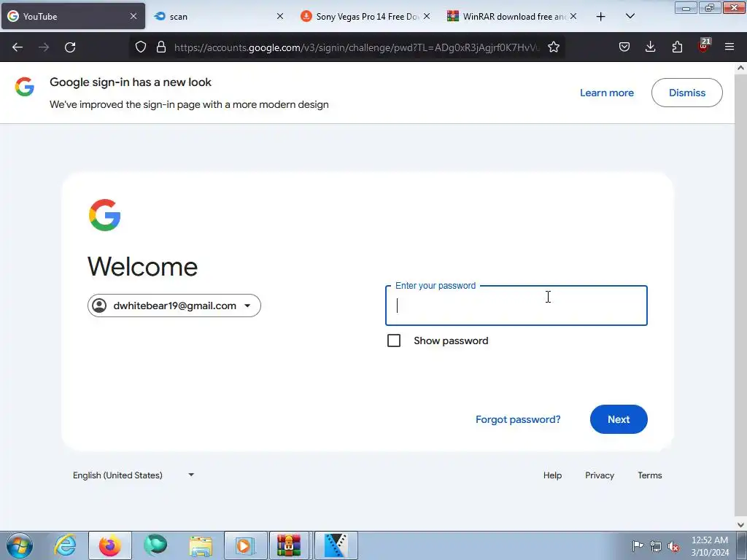Open the taskbar clock showing 12:52 AM
Image resolution: width=747 pixels, height=560 pixels.
tap(710, 545)
